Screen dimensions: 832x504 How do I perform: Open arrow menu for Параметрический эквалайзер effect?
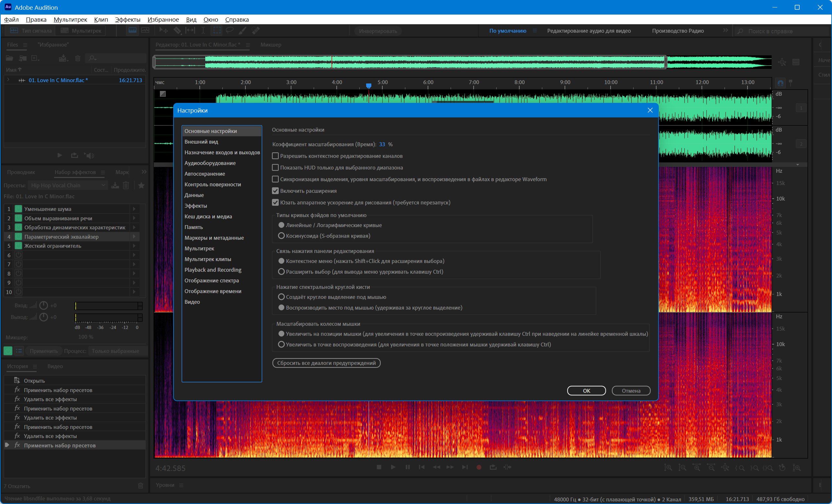pos(134,236)
